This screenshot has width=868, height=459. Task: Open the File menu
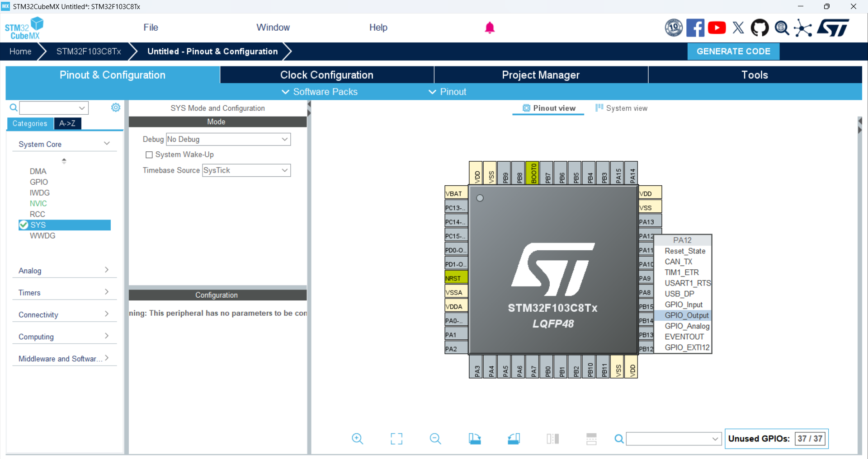151,28
